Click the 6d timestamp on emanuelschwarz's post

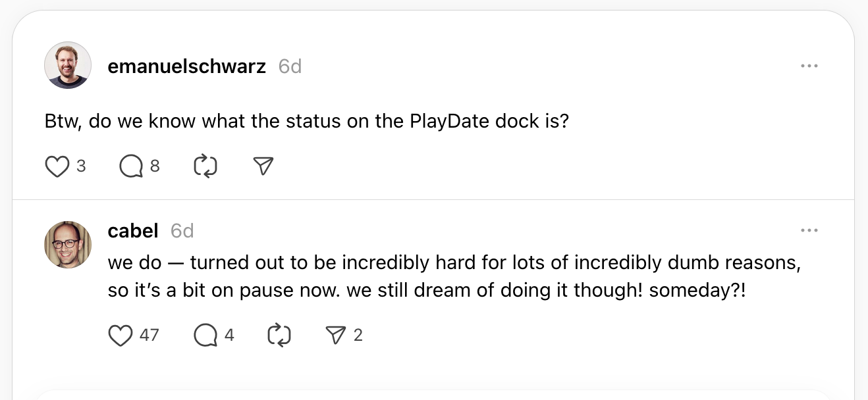coord(290,66)
